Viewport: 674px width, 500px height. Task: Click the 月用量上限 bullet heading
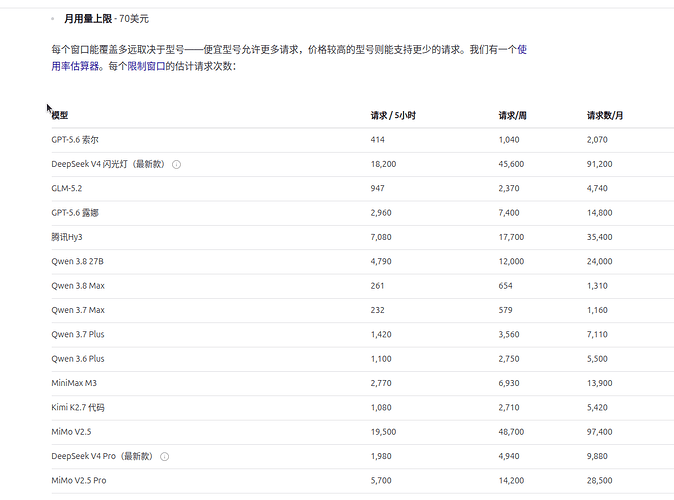[x=88, y=19]
